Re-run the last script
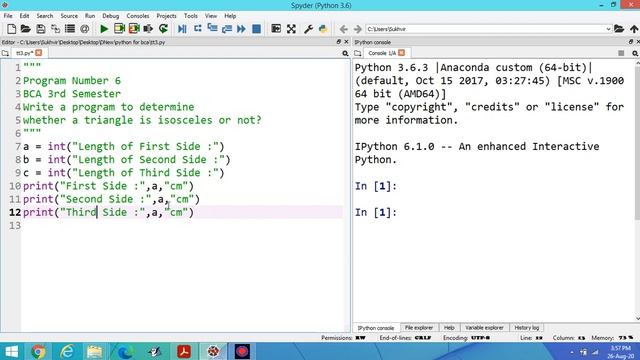Screen dimensions: 640x360 point(163,29)
